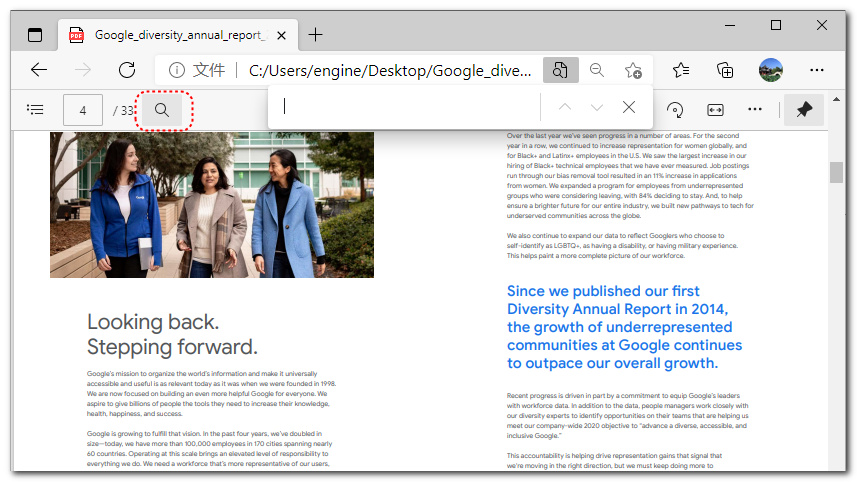
Task: Click the user profile avatar
Action: (771, 70)
